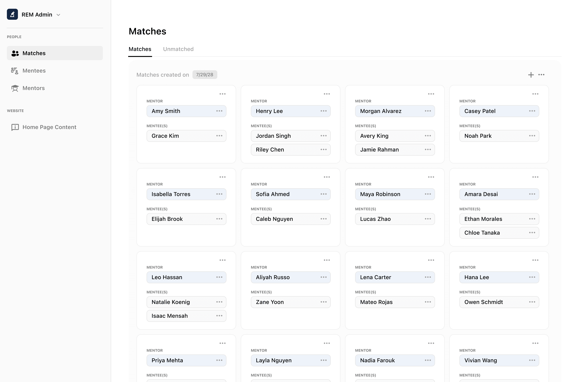Viewport: 588px width, 382px height.
Task: Click mentee name Isaac Mensah
Action: (170, 316)
